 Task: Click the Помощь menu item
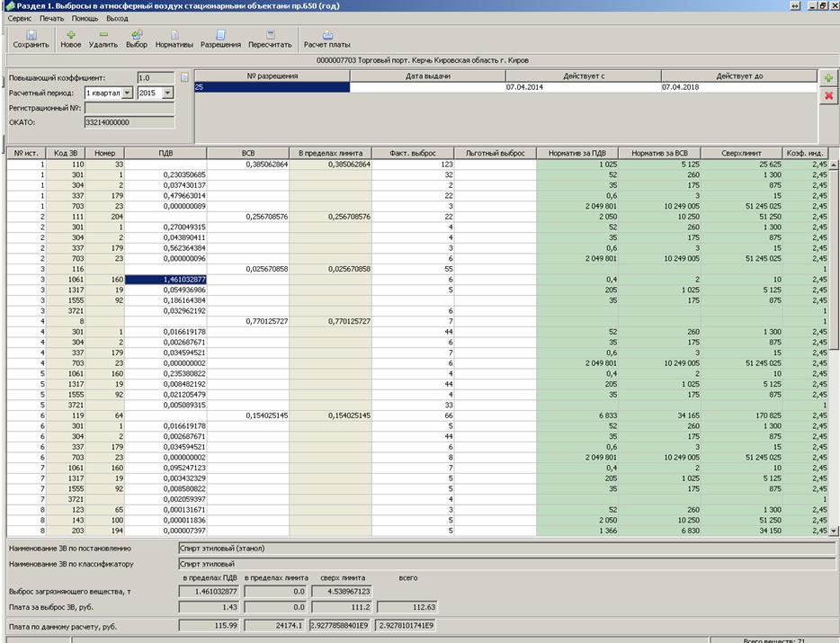[85, 18]
